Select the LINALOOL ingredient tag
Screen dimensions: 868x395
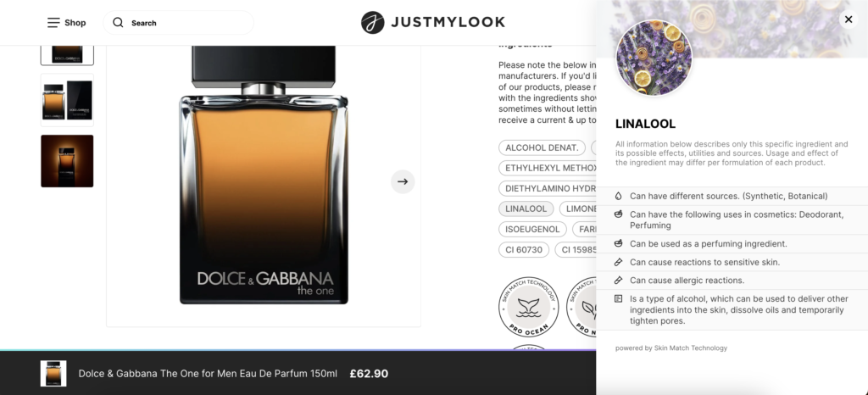pyautogui.click(x=526, y=209)
